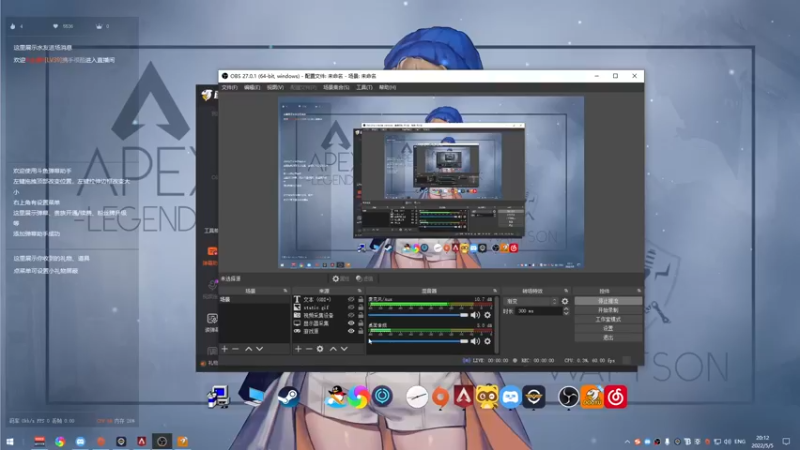Move the source up in Sources panel

click(x=333, y=349)
